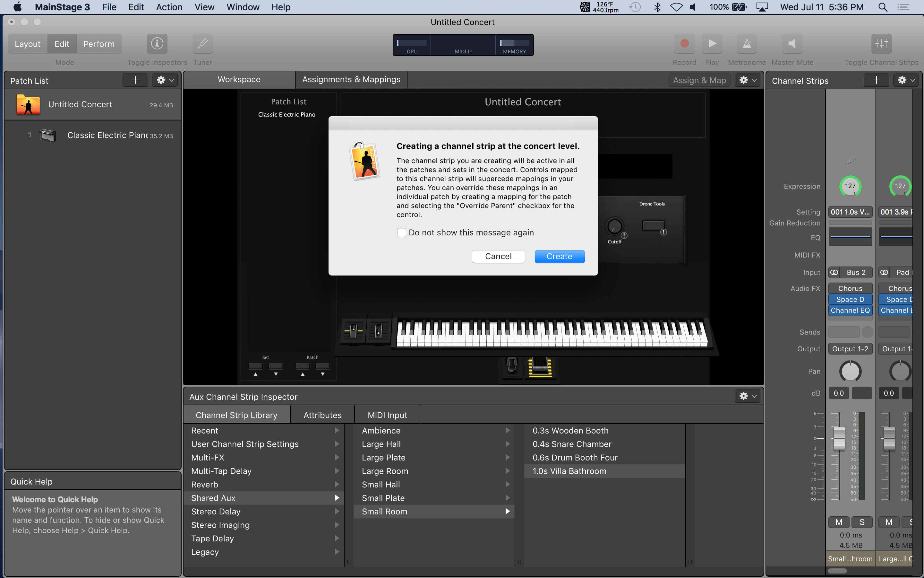Open the Aux Channel Strip Inspector gear menu
Viewport: 924px width, 578px height.
(x=748, y=396)
